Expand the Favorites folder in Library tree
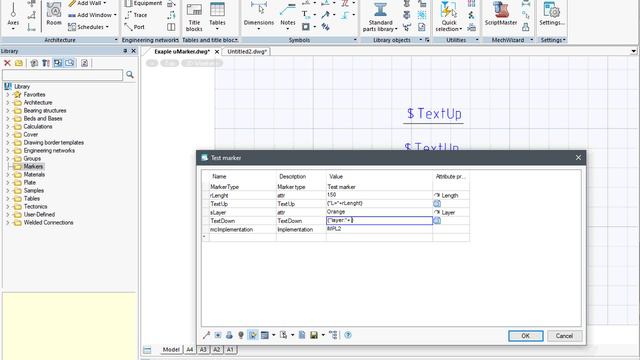 7,94
